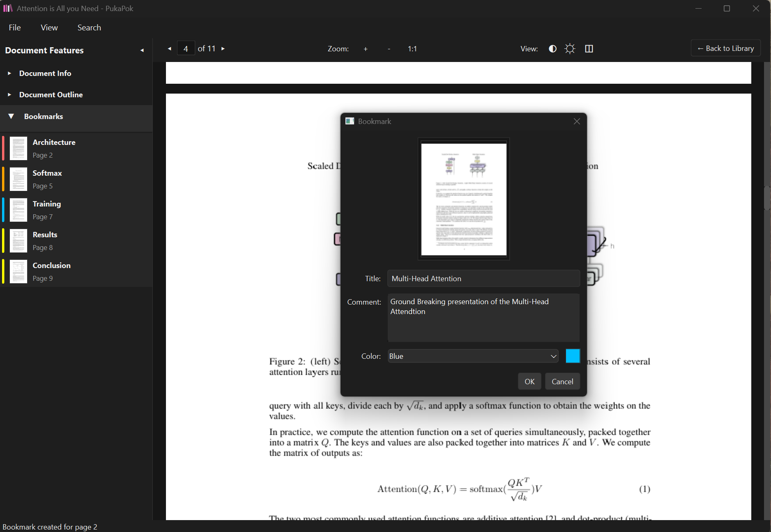This screenshot has height=532, width=771.
Task: Click the blue color swatch
Action: click(573, 356)
